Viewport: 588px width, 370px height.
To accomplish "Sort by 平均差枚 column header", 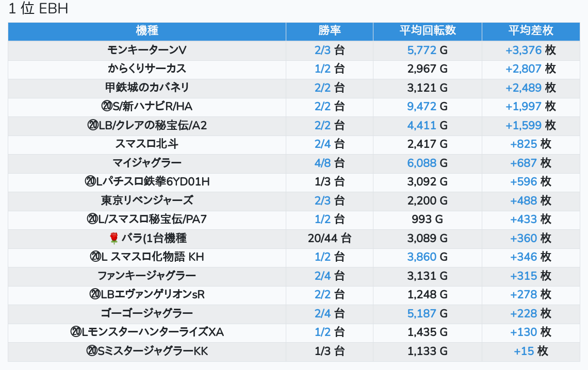I will pos(530,30).
